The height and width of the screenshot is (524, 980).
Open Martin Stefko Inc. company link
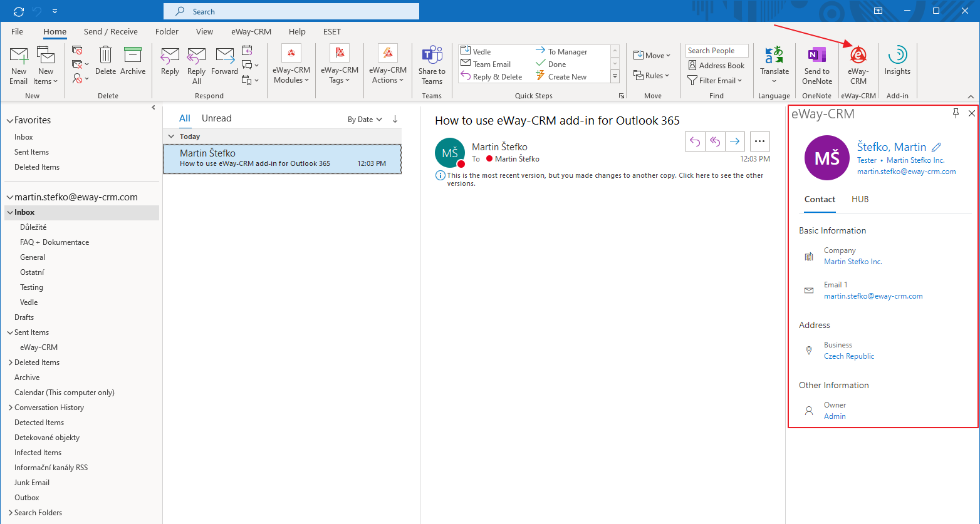(853, 262)
